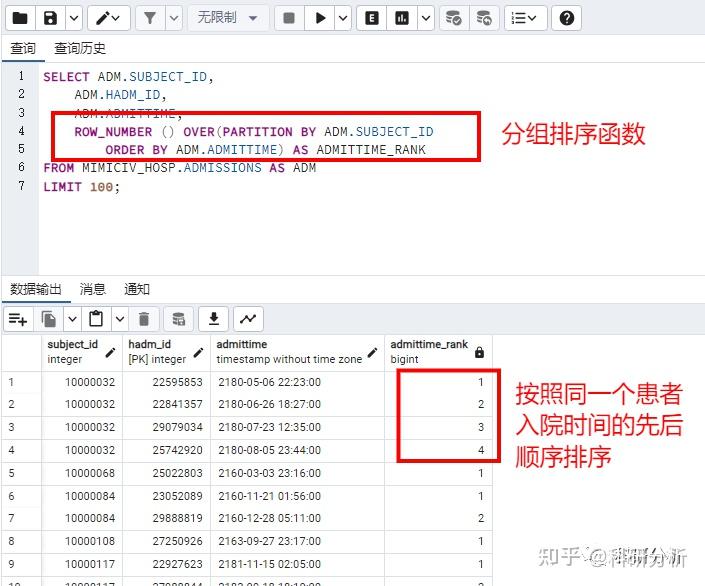The image size is (705, 586).
Task: Switch to the 查询历史 tab
Action: tap(80, 48)
